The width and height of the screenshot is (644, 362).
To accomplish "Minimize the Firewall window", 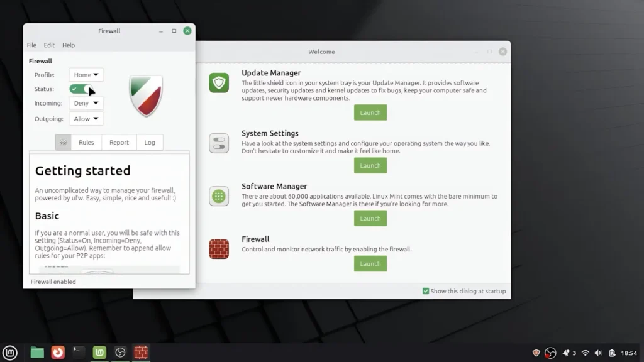I will pyautogui.click(x=161, y=31).
